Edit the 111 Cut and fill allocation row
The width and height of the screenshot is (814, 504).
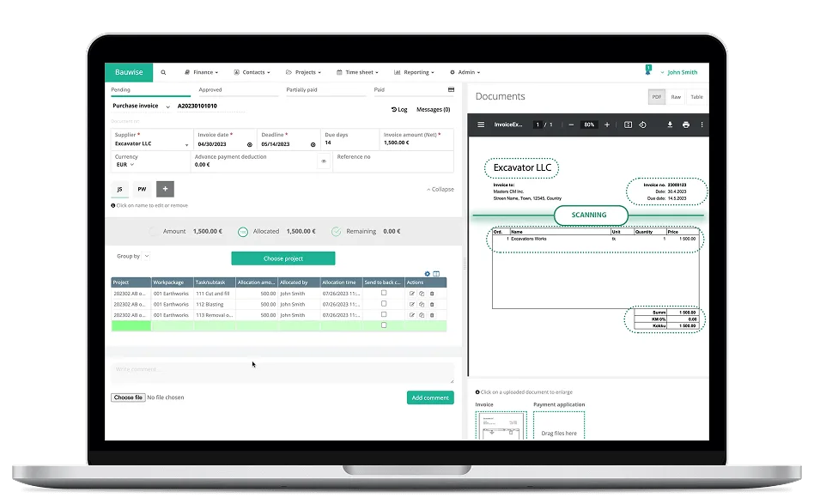tap(413, 293)
